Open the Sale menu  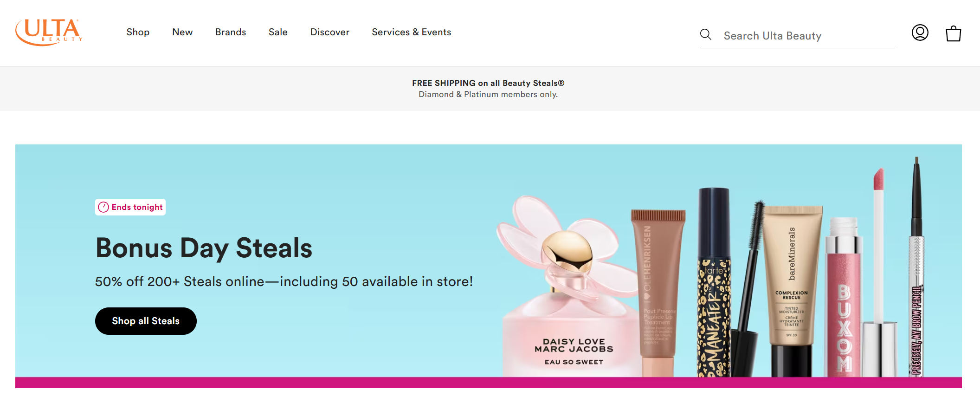pyautogui.click(x=278, y=32)
